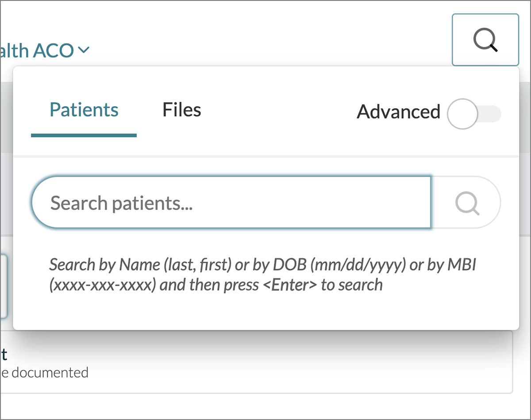The width and height of the screenshot is (531, 420).
Task: Click the "Advanced" label text
Action: [398, 112]
